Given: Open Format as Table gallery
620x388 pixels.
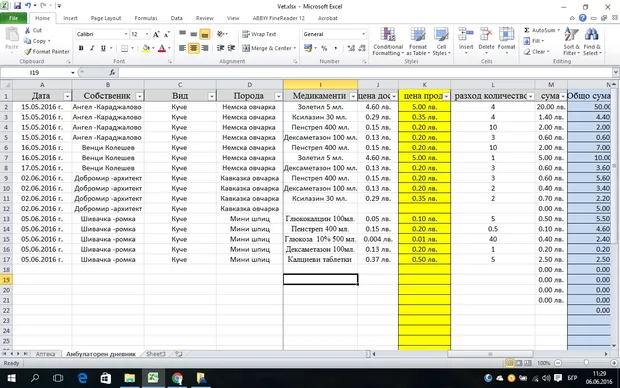Looking at the screenshot, I should pos(418,42).
